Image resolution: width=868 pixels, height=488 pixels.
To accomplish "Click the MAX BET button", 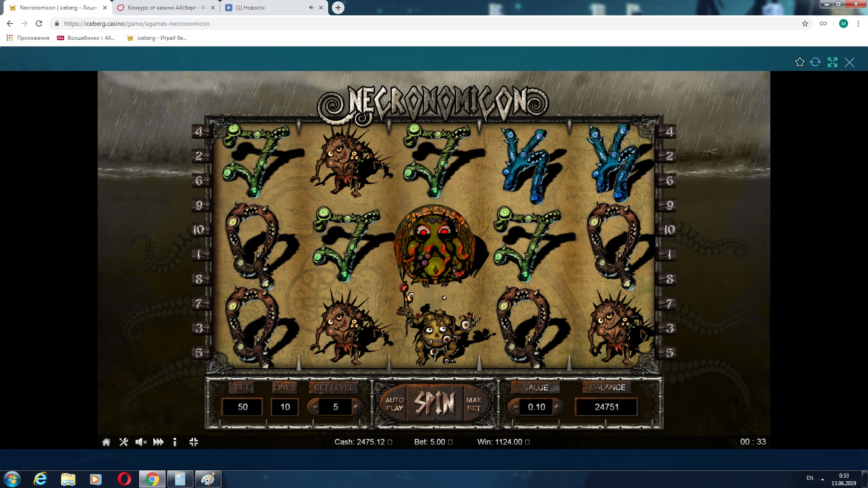I will click(x=473, y=404).
